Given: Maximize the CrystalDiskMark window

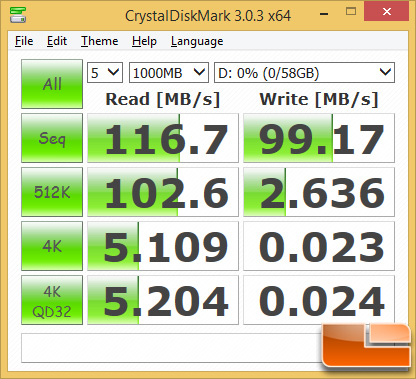Looking at the screenshot, I should (351, 12).
